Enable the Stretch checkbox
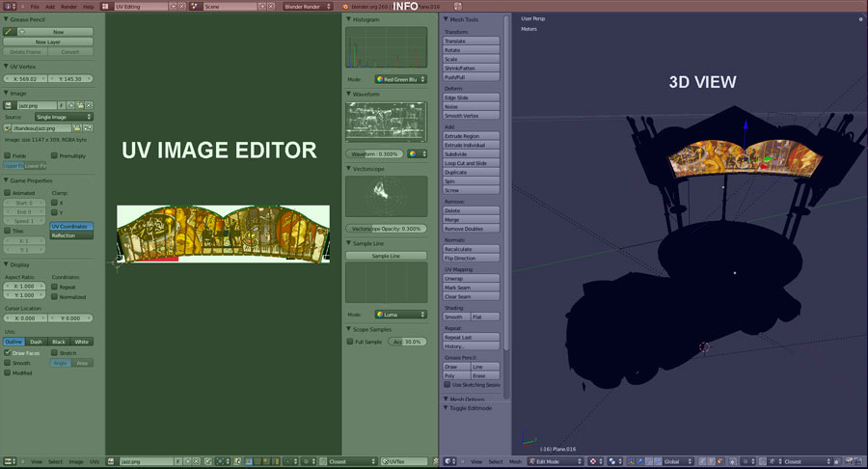This screenshot has width=868, height=469. [54, 353]
